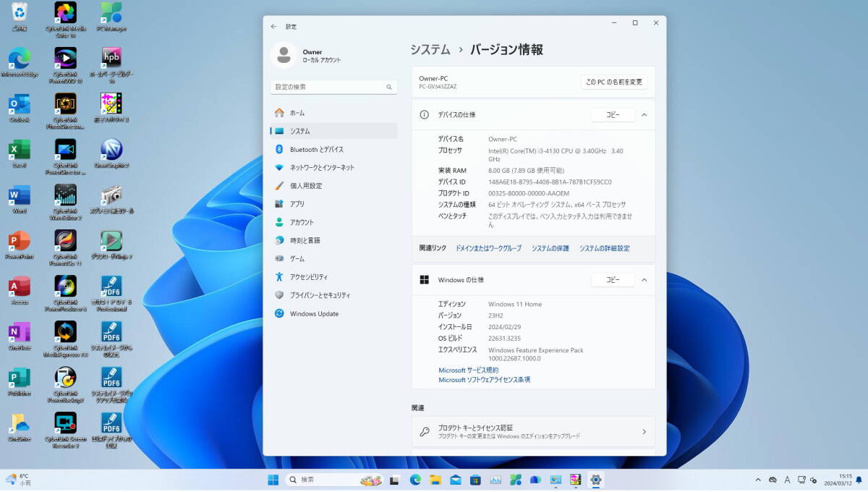Select the CyberLink PowerDirector desktop icon
The height and width of the screenshot is (492, 868).
(x=65, y=156)
